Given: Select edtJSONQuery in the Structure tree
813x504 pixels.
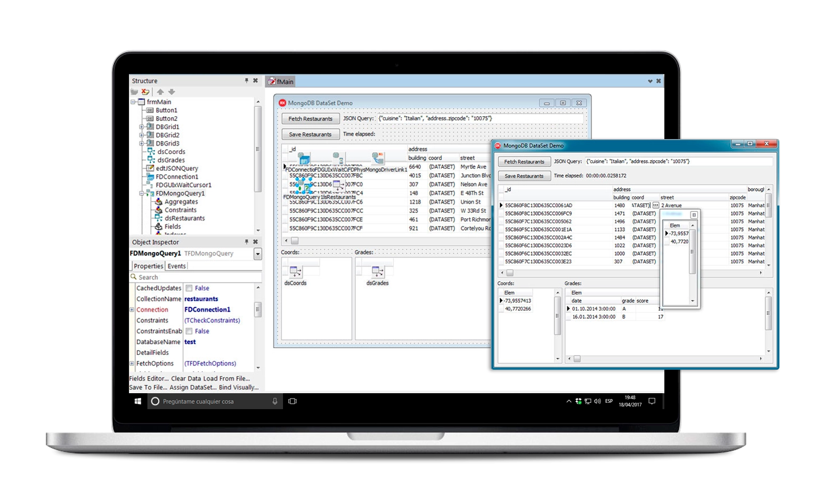Looking at the screenshot, I should [x=177, y=168].
